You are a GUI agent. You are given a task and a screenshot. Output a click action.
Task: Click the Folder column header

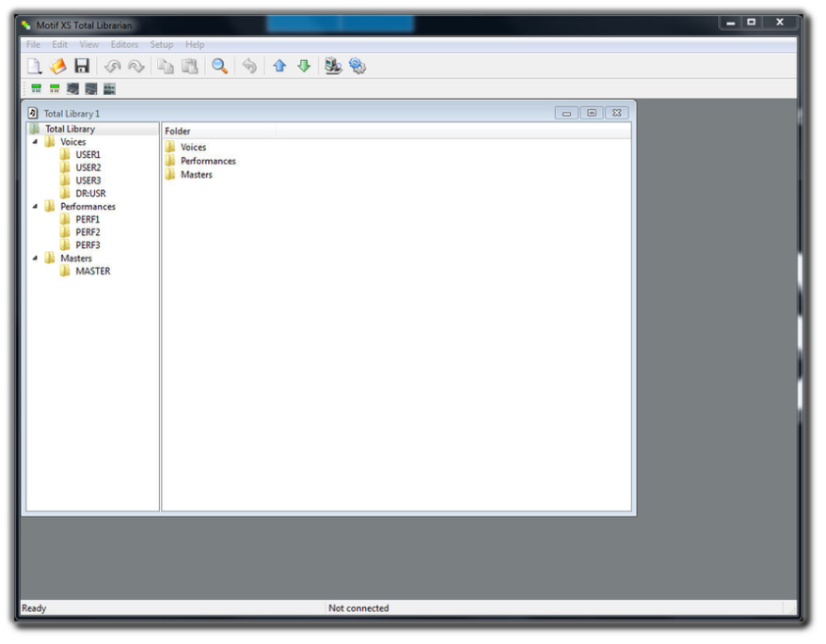coord(219,131)
